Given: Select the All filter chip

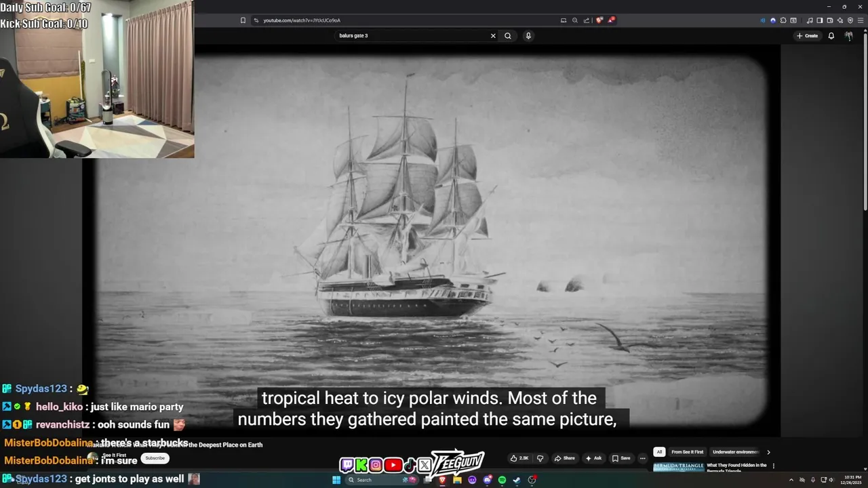Looking at the screenshot, I should click(x=658, y=452).
